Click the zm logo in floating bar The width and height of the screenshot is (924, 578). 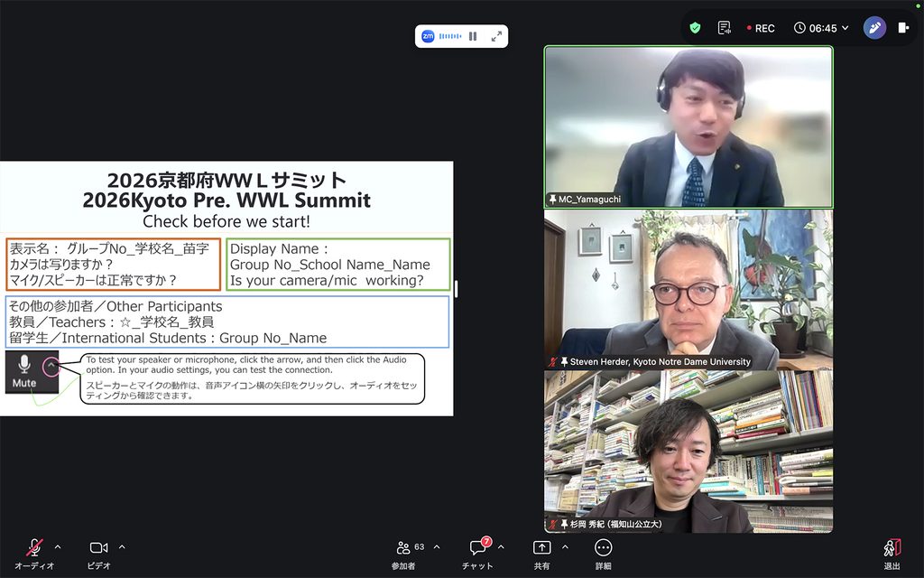(x=428, y=36)
